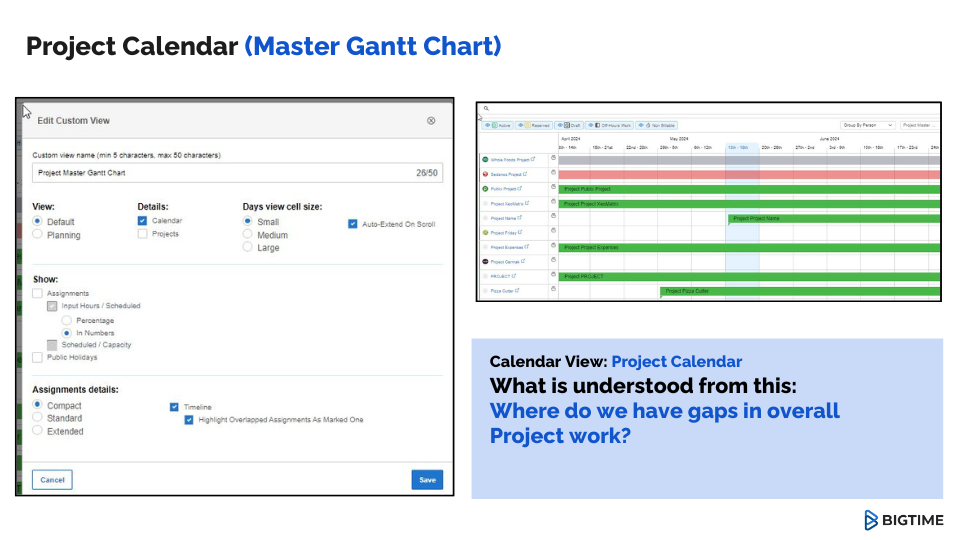The image size is (960, 540).
Task: Click the clock icon on Public Project row
Action: [x=553, y=187]
